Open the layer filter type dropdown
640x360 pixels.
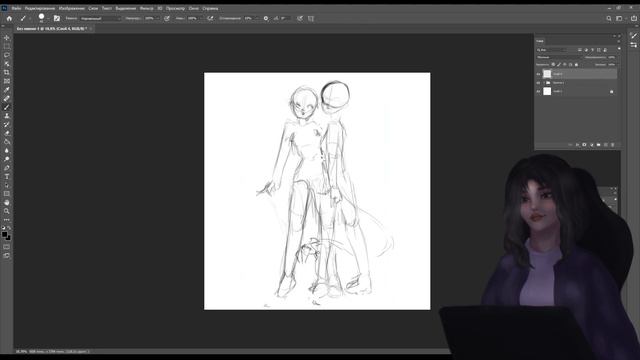tap(551, 50)
